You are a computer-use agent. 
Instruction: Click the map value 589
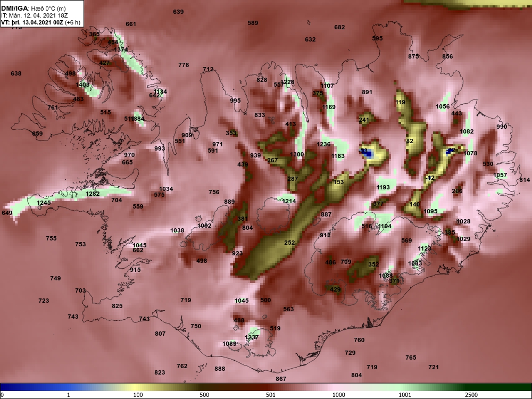click(x=253, y=23)
